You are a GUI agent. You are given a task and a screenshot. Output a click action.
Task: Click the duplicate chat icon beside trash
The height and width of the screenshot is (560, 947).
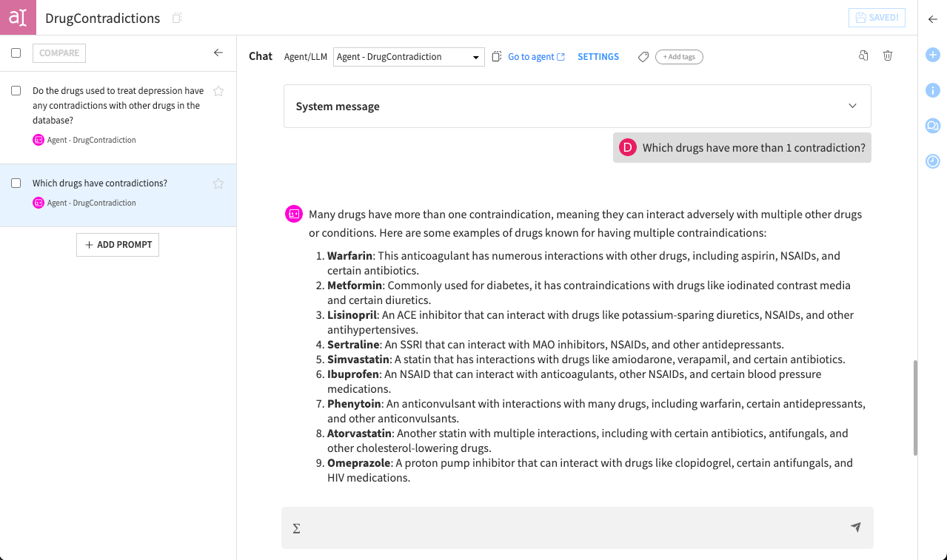point(863,55)
